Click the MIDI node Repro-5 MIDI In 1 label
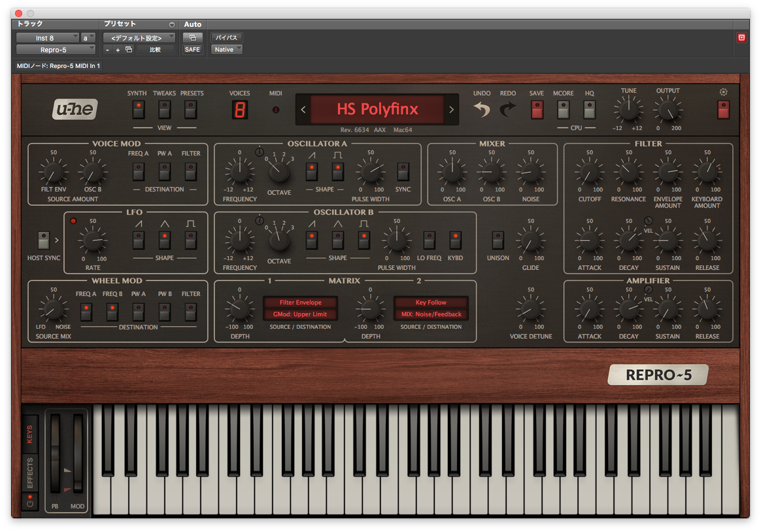 58,66
